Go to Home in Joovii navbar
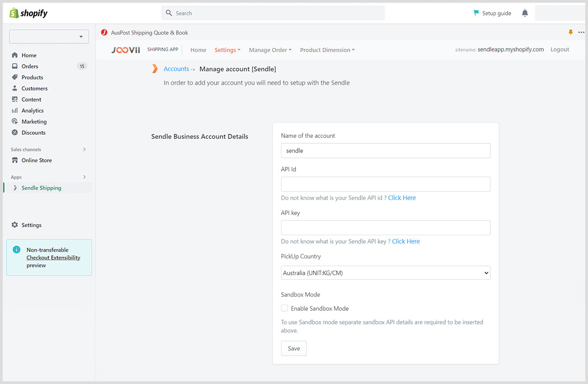 pos(198,50)
